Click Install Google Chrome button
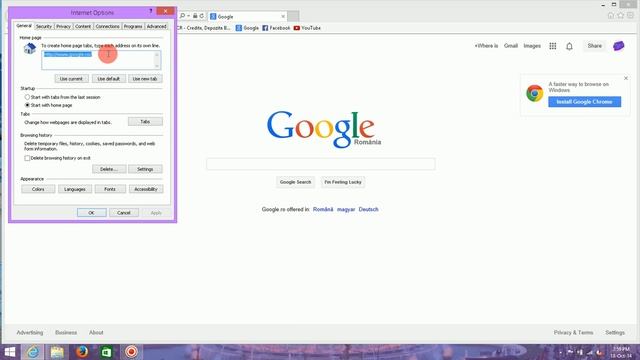 click(584, 102)
